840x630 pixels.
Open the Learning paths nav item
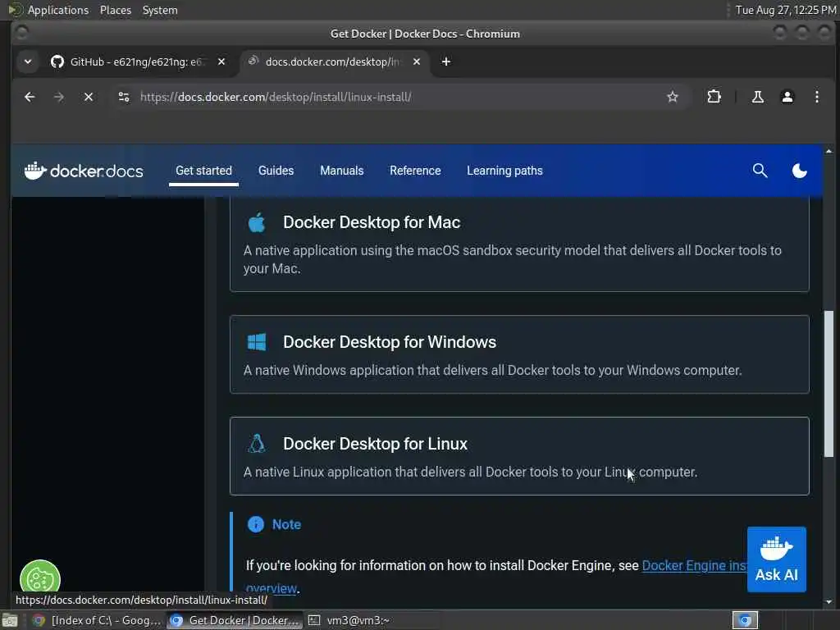(504, 171)
